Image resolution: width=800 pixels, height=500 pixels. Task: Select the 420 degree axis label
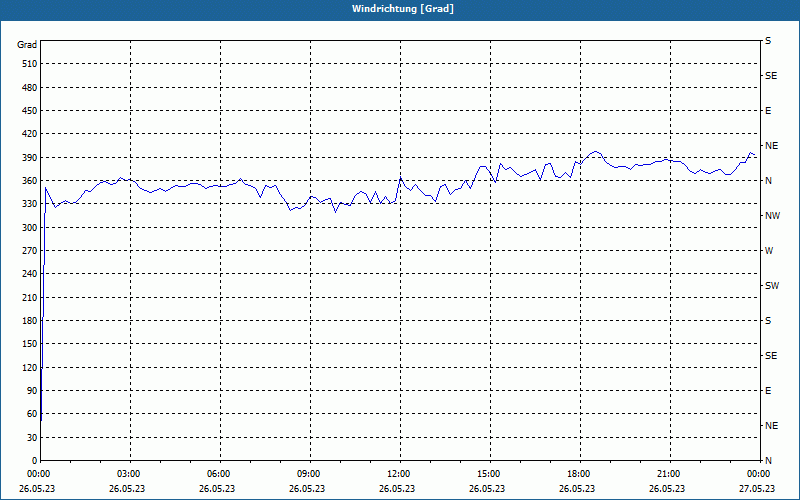pyautogui.click(x=30, y=134)
